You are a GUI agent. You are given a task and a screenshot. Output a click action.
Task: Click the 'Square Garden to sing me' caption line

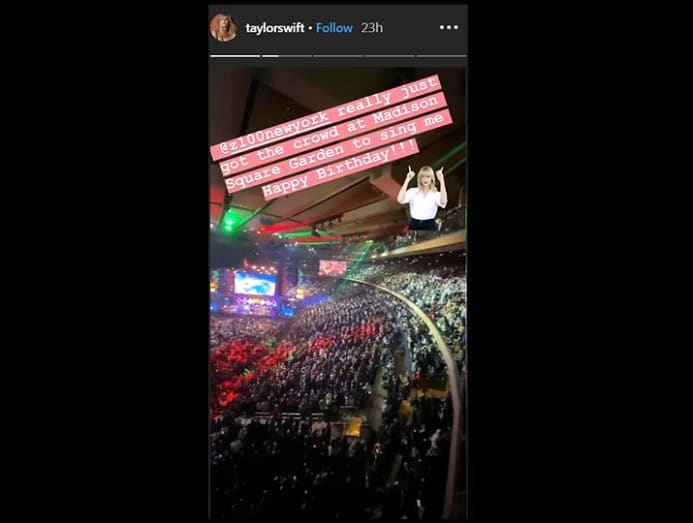(x=338, y=150)
